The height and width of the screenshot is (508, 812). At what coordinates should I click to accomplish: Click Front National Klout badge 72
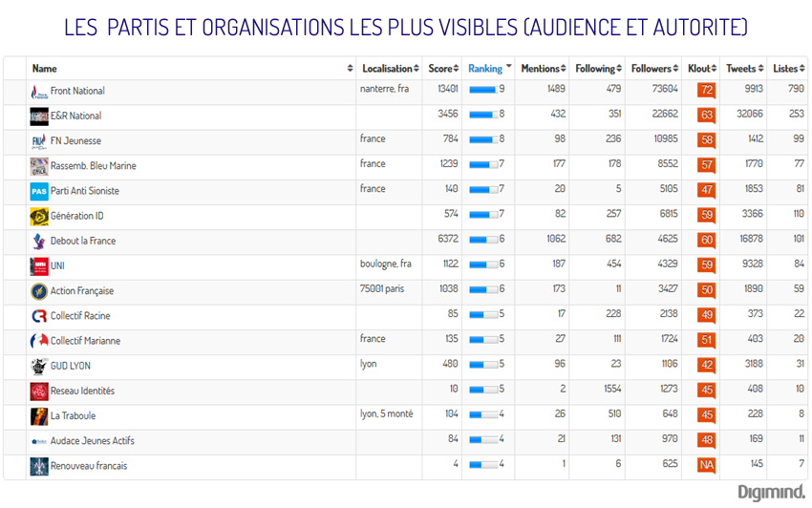coord(706,91)
